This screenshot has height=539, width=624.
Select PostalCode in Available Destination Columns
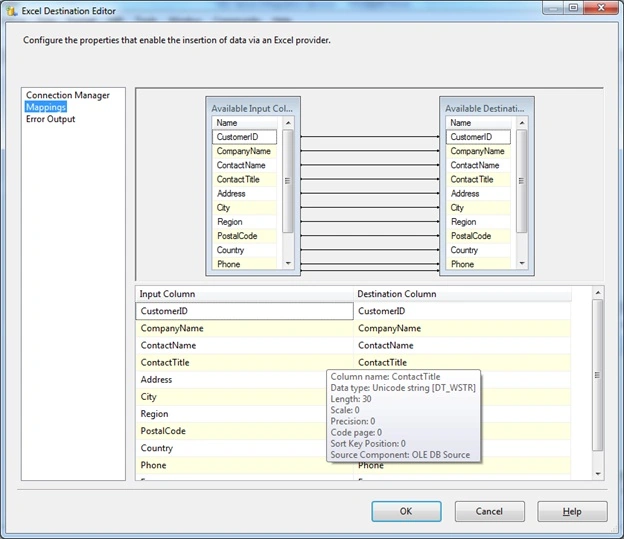coord(478,236)
